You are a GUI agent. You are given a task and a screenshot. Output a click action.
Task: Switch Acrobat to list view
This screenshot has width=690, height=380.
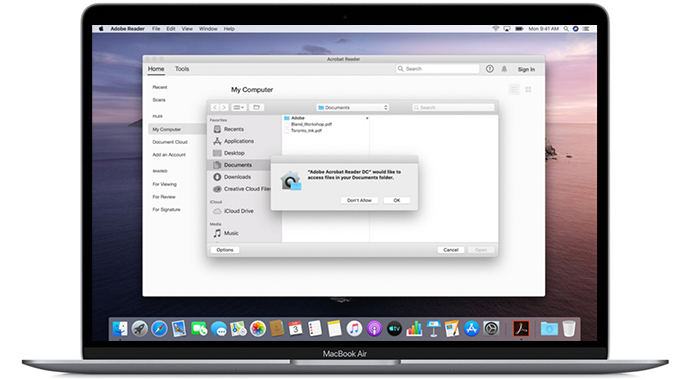pyautogui.click(x=514, y=90)
